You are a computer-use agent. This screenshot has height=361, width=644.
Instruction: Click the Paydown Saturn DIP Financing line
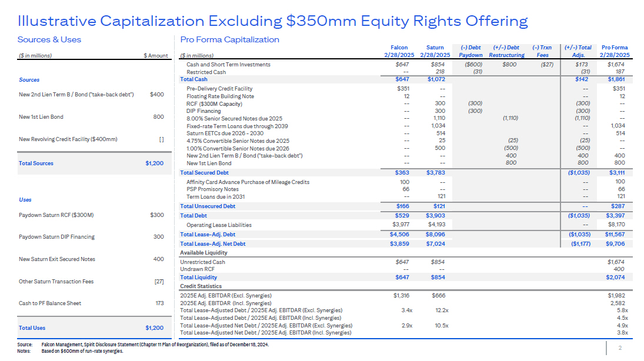pyautogui.click(x=56, y=237)
